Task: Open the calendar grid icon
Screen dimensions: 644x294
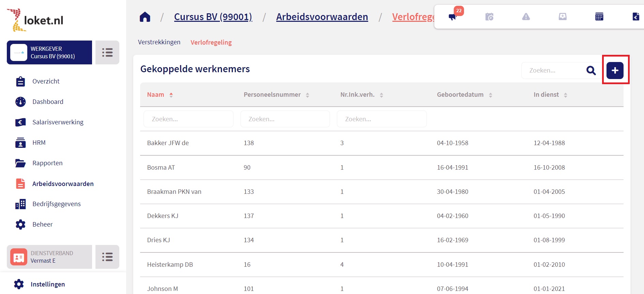Action: coord(599,17)
